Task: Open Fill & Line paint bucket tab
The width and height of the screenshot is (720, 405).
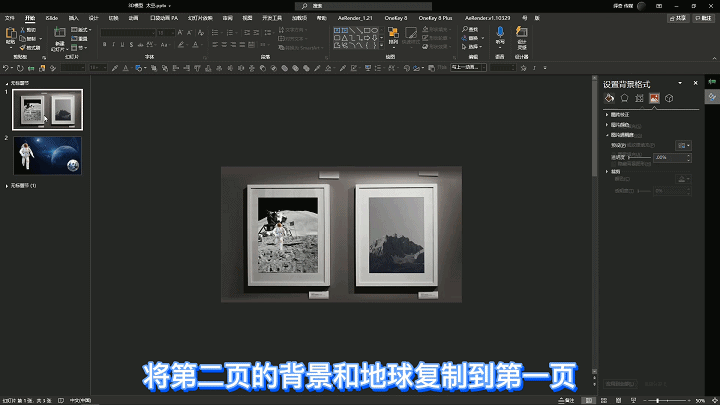Action: pos(609,98)
